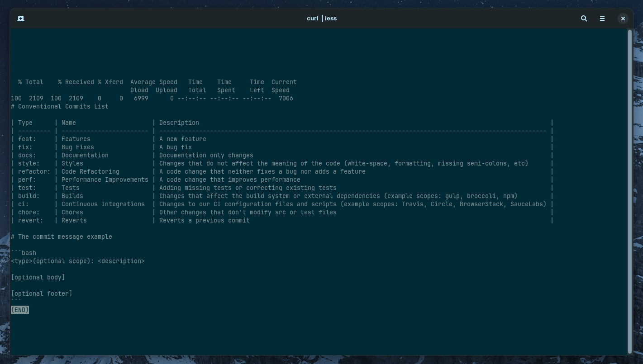Click the 'A bug fix' description
Viewport: 643px width, 364px height.
(x=176, y=147)
